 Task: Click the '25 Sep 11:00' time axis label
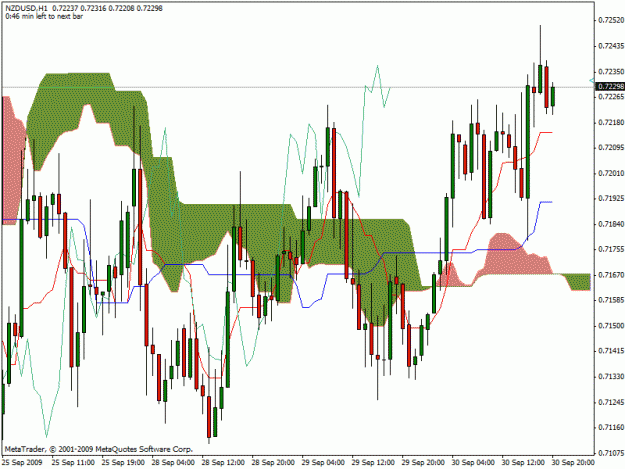(73, 462)
